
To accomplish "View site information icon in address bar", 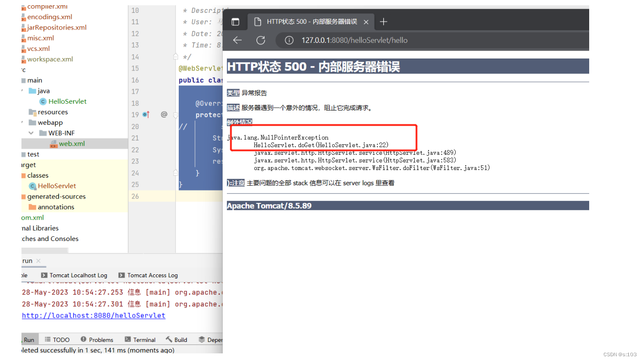I will point(289,40).
